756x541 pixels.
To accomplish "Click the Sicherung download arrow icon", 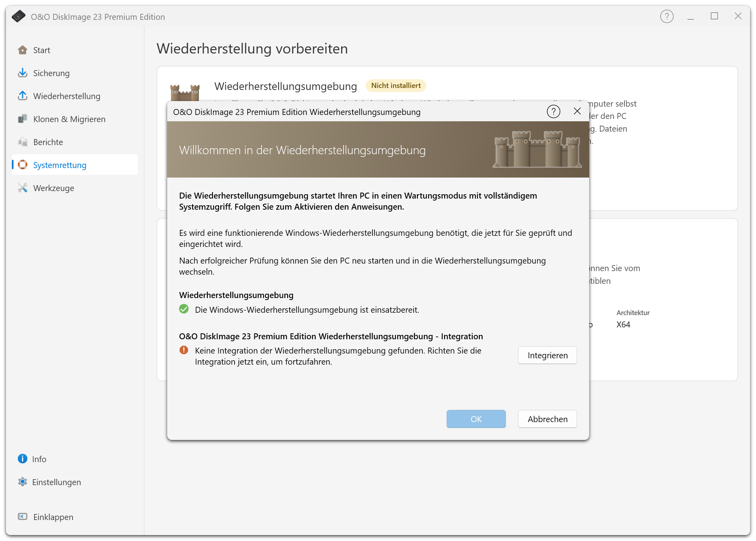I will pos(23,73).
